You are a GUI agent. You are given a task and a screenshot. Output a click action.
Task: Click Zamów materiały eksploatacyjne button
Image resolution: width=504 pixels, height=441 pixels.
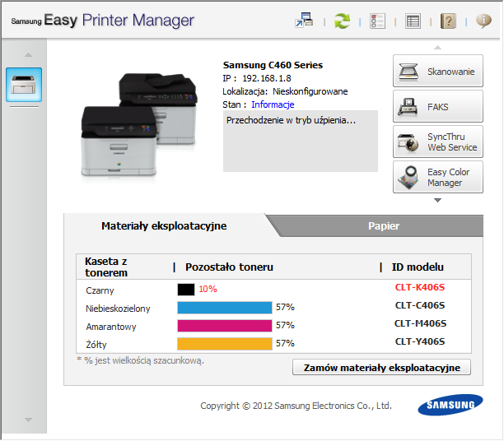[381, 368]
